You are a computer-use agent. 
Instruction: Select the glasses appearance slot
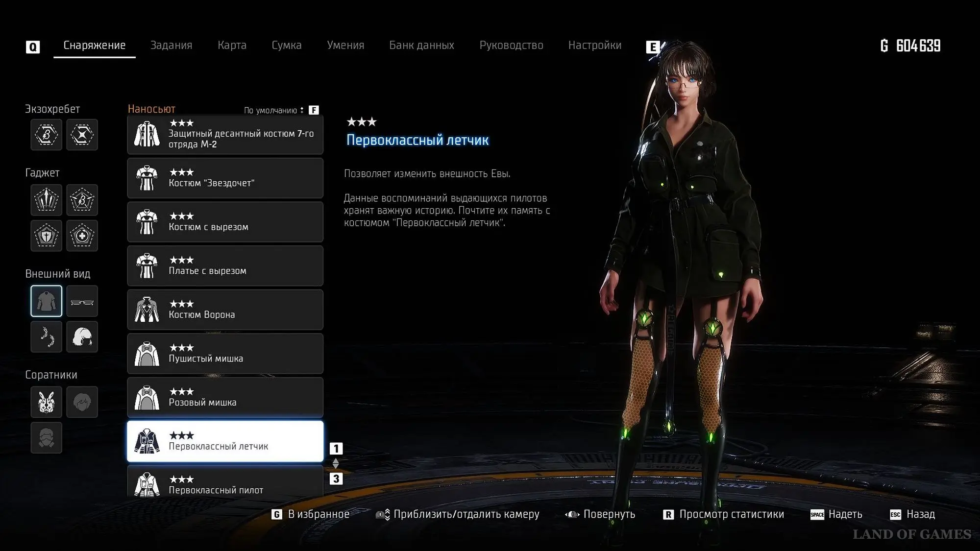[82, 301]
